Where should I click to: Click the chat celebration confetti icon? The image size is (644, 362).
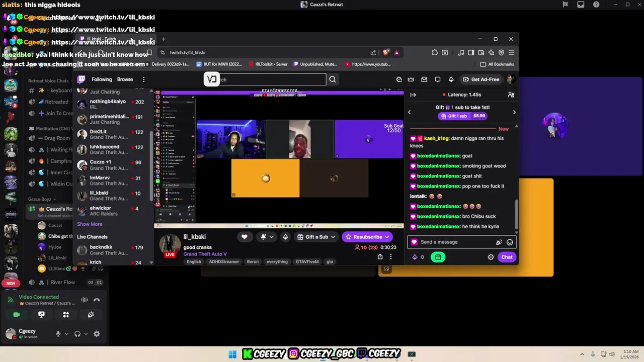coord(499,242)
